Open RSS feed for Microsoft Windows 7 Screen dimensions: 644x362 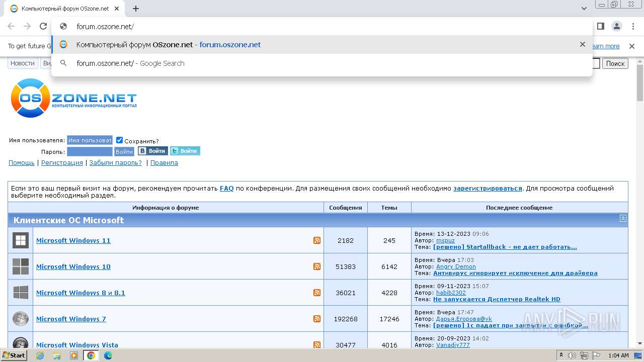click(317, 319)
